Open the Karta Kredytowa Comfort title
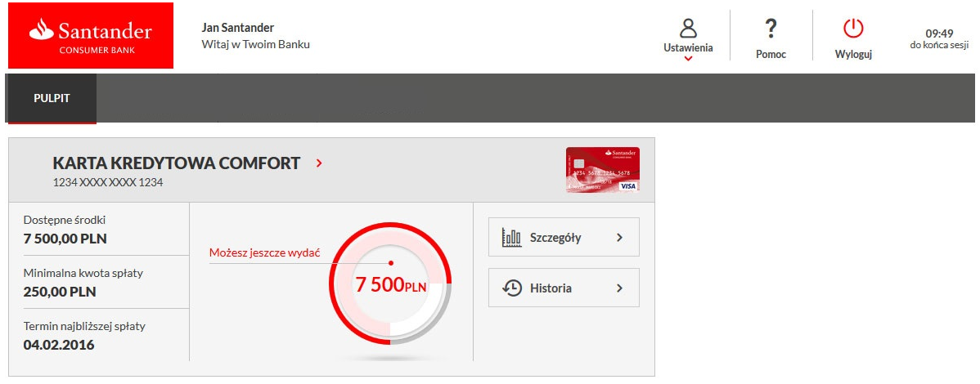Viewport: 980px width, 384px height. click(176, 163)
